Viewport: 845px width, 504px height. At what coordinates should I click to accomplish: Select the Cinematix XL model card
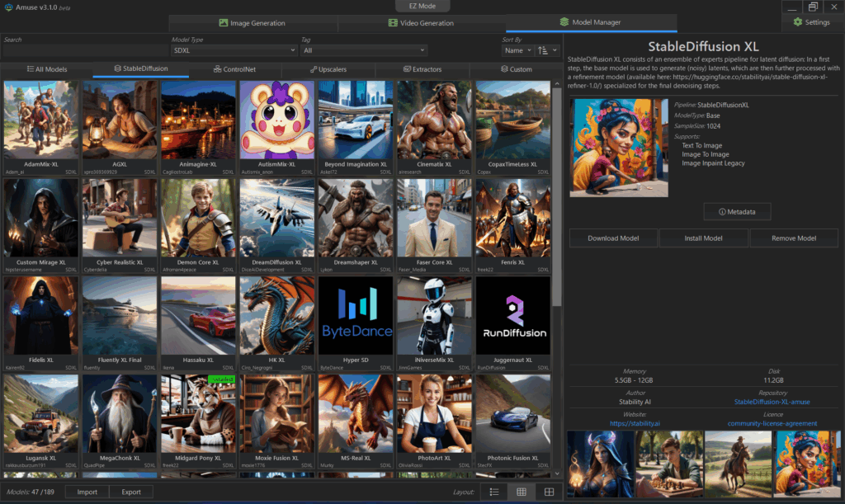point(434,128)
